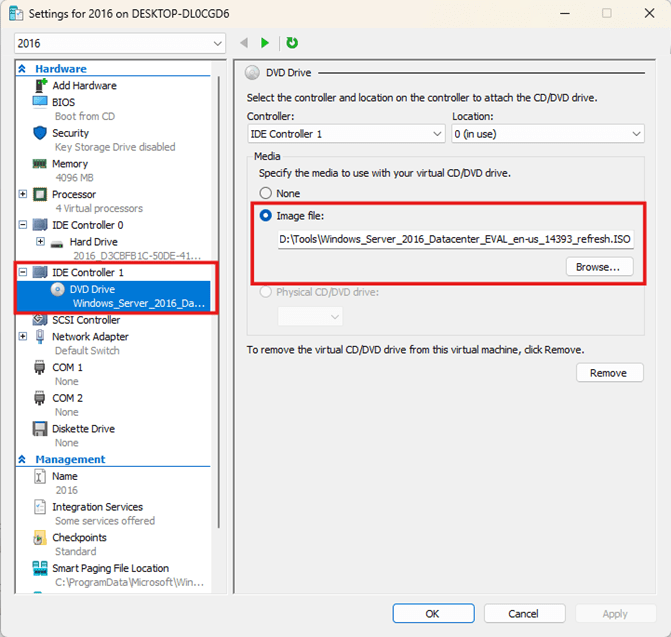
Task: Select the None media radio button
Action: 265,193
